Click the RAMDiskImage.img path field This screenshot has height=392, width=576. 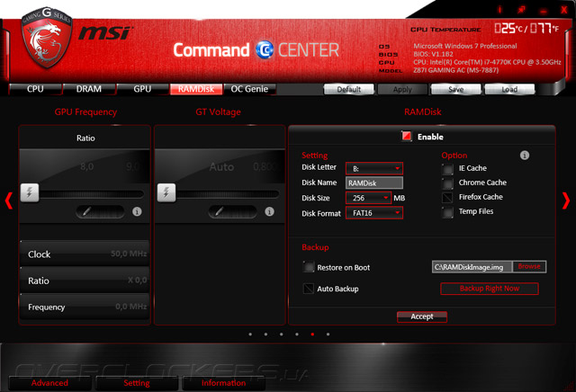tap(472, 267)
